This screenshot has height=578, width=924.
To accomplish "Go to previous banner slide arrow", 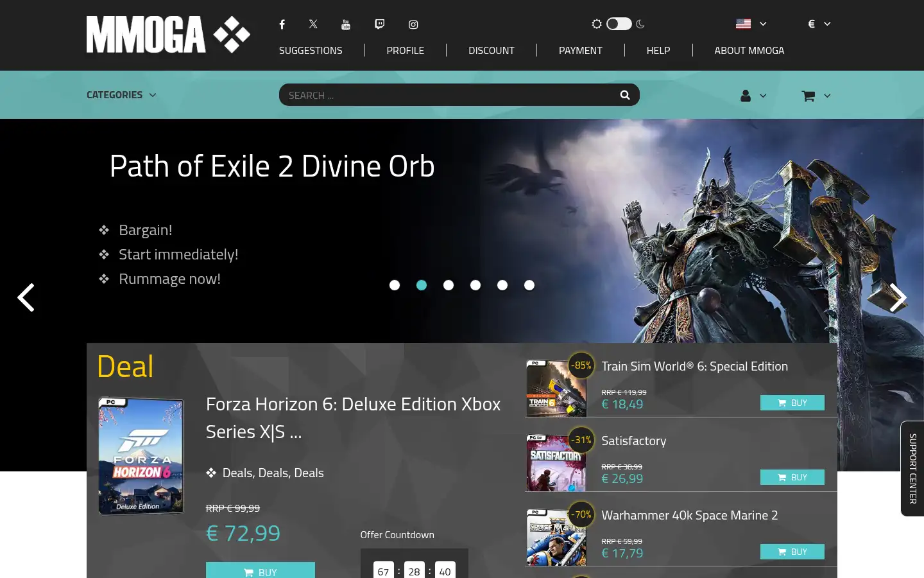I will click(26, 297).
